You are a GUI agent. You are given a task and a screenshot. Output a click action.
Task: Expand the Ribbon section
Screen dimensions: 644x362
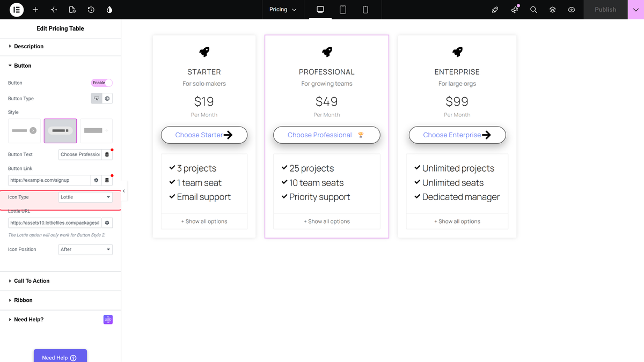point(61,300)
